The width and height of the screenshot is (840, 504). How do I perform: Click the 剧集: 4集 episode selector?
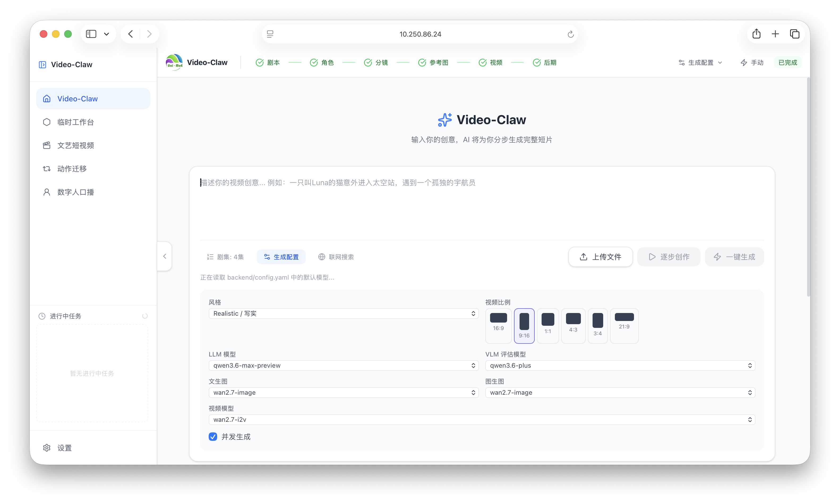click(225, 257)
